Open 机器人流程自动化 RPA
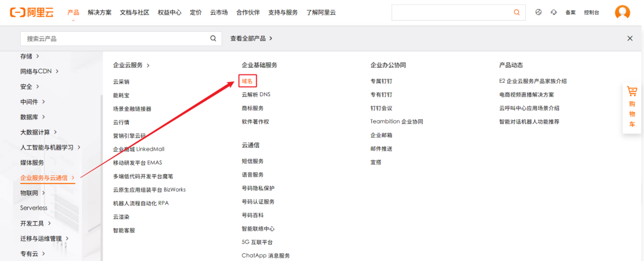Image resolution: width=644 pixels, height=261 pixels. (x=141, y=203)
